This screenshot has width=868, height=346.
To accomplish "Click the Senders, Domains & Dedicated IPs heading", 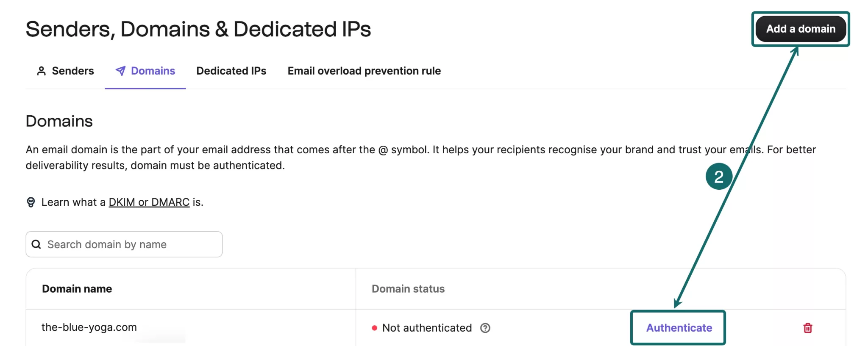I will click(x=198, y=29).
